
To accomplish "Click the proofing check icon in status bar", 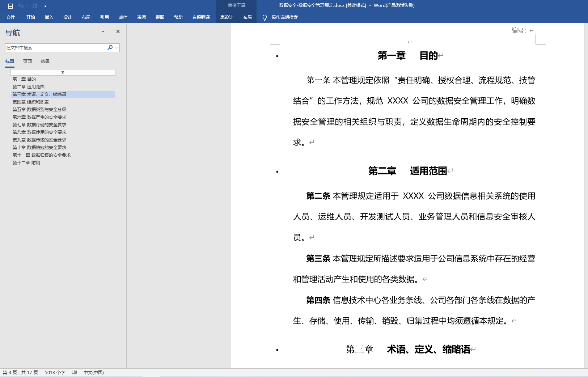I will [75, 372].
